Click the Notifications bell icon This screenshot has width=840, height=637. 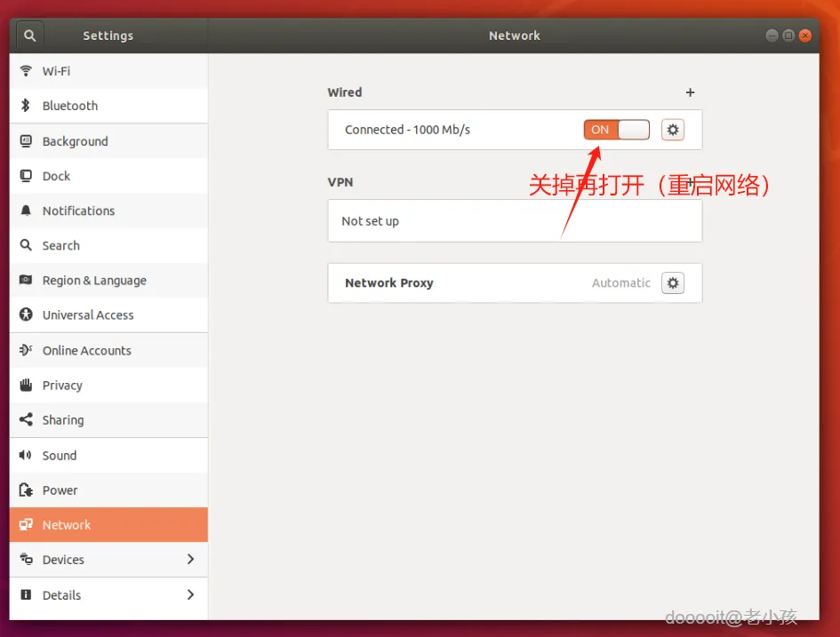(x=26, y=211)
